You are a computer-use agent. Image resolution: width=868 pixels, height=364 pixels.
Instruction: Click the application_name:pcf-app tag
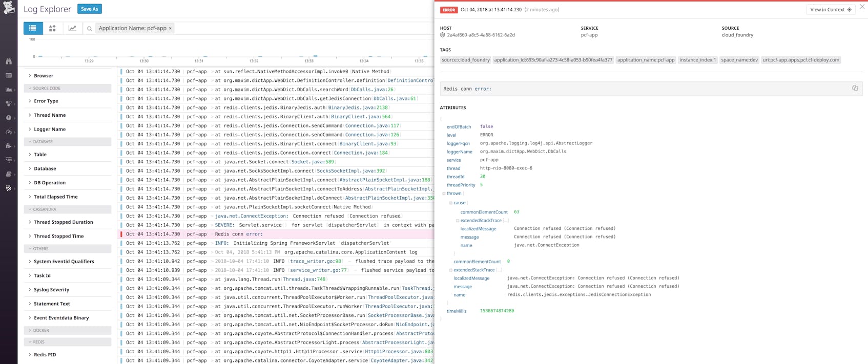[x=646, y=60]
